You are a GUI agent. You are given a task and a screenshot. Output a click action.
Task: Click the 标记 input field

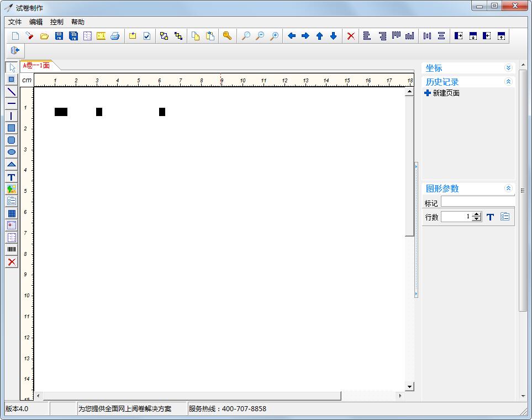click(x=477, y=202)
